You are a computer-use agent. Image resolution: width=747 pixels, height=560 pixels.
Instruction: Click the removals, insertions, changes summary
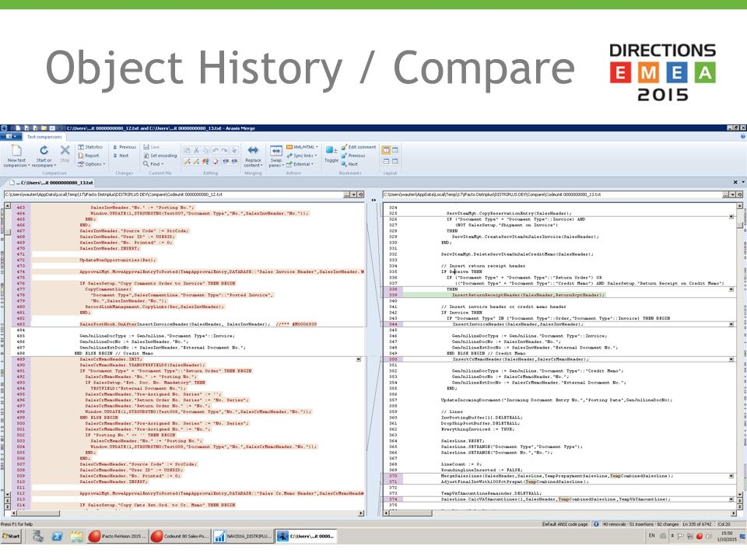(x=640, y=524)
